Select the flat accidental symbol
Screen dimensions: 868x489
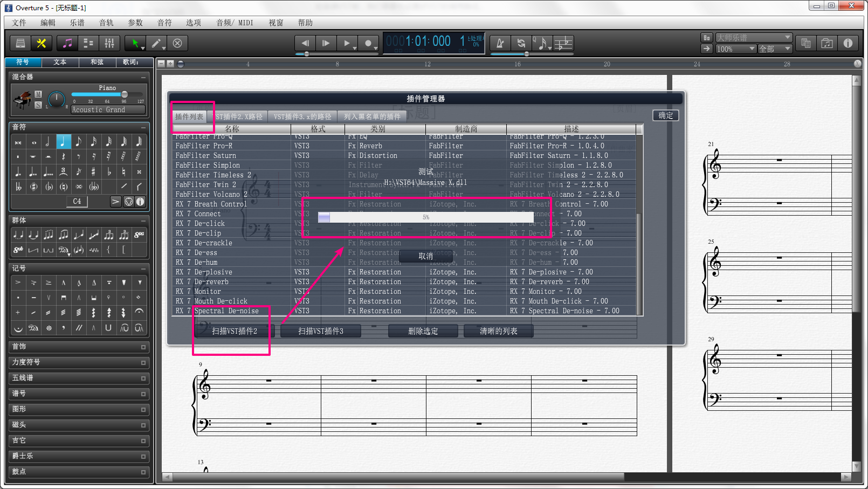click(108, 172)
